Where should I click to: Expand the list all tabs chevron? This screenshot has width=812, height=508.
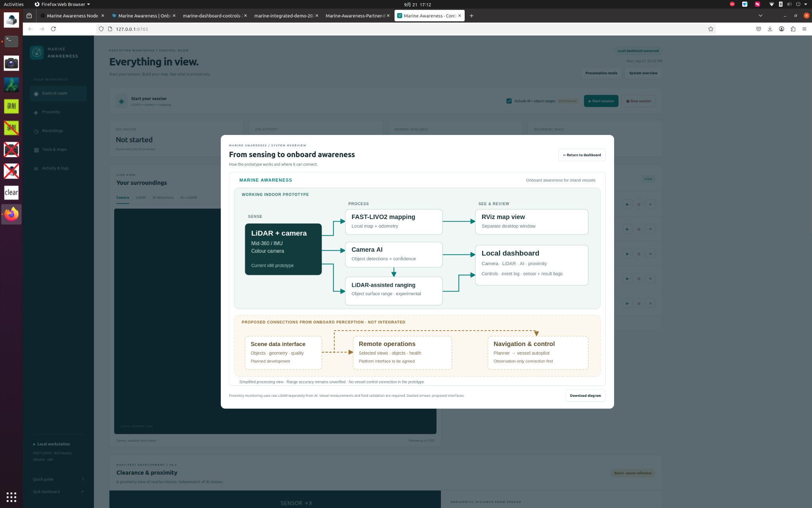760,16
